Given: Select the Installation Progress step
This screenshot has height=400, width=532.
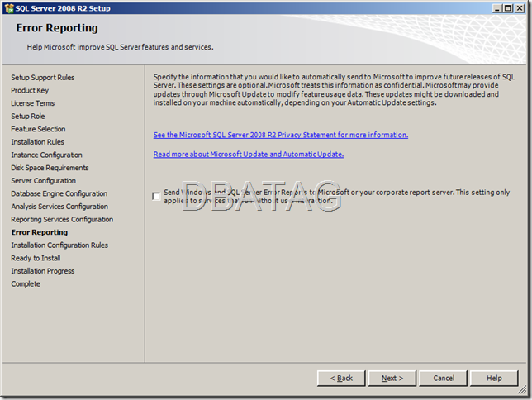Looking at the screenshot, I should point(43,271).
